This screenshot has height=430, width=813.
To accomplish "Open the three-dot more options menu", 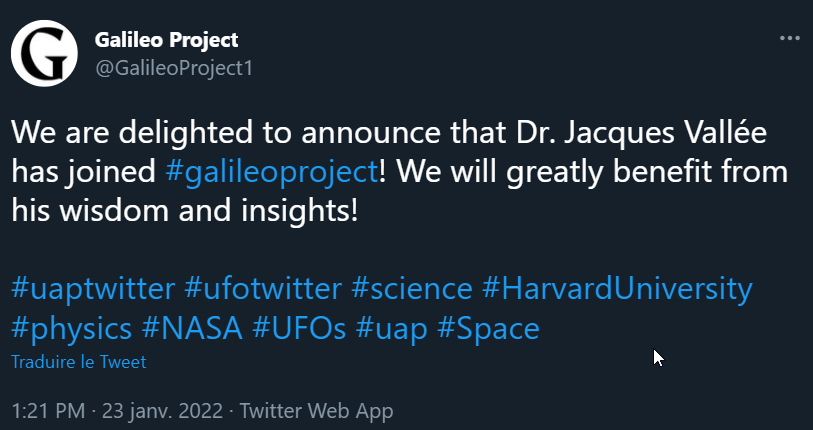I will (x=790, y=38).
